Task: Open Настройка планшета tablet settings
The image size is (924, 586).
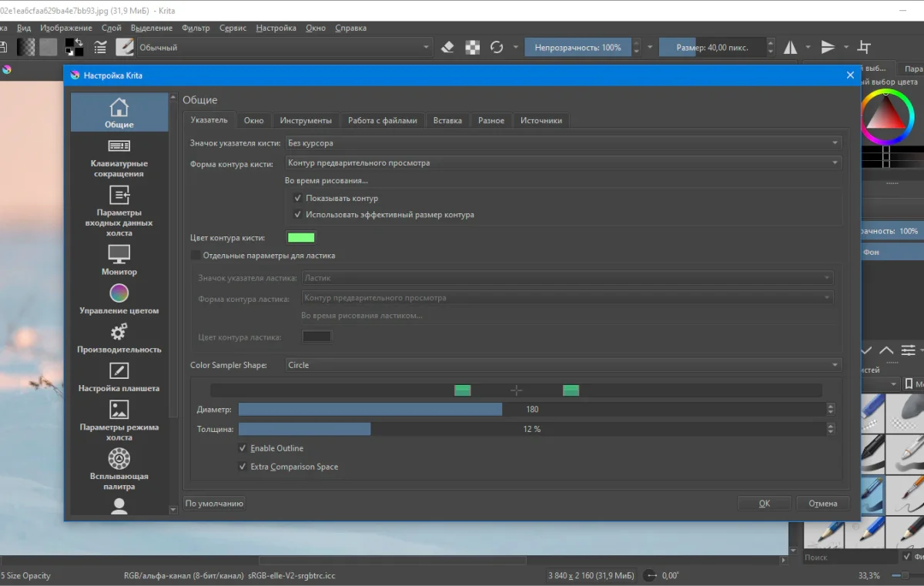Action: click(119, 377)
